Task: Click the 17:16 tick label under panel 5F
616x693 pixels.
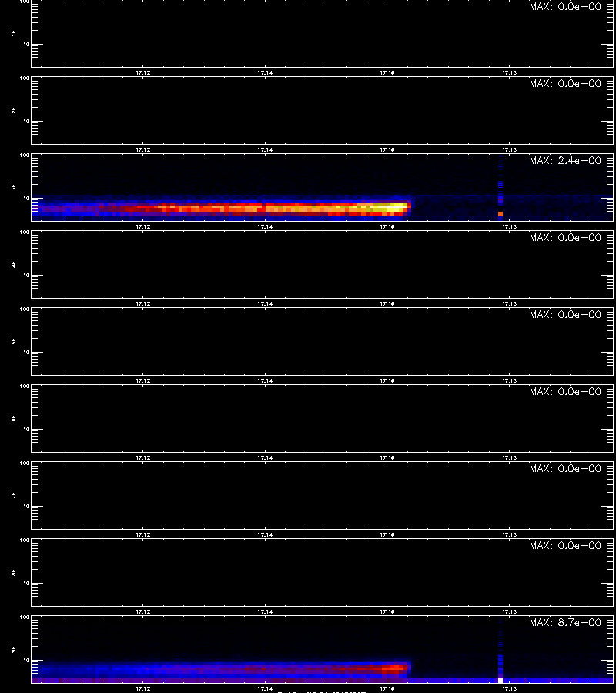Action: tap(387, 380)
